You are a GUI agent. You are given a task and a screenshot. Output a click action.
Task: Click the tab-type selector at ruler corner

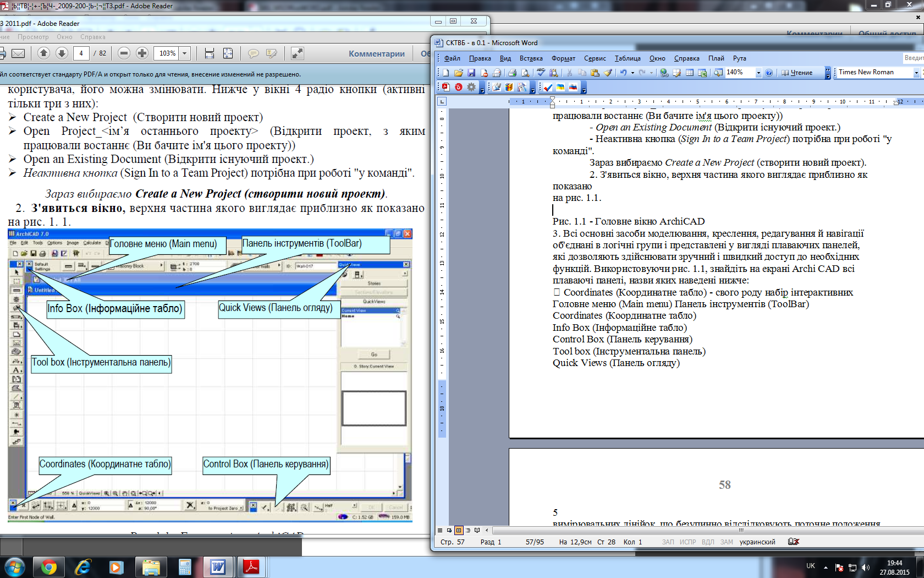442,102
